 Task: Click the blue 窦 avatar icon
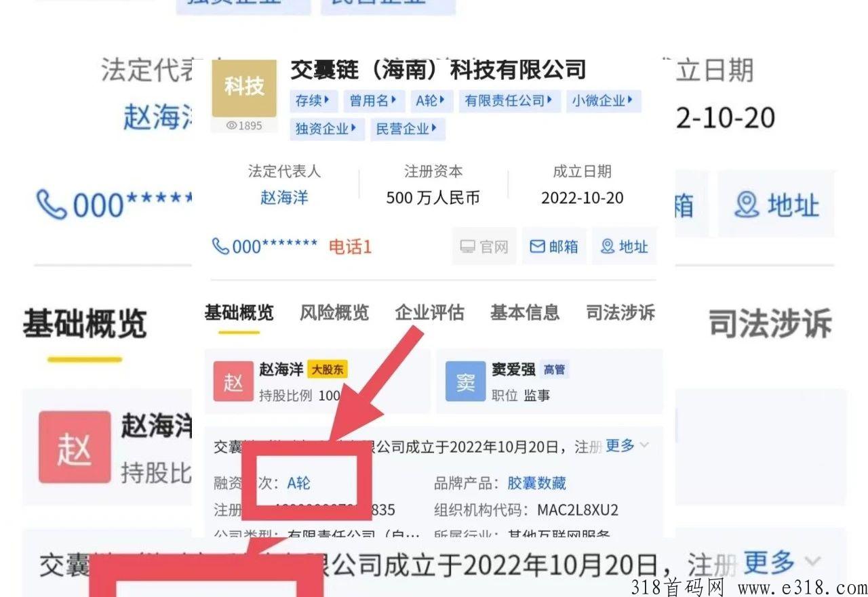click(466, 382)
